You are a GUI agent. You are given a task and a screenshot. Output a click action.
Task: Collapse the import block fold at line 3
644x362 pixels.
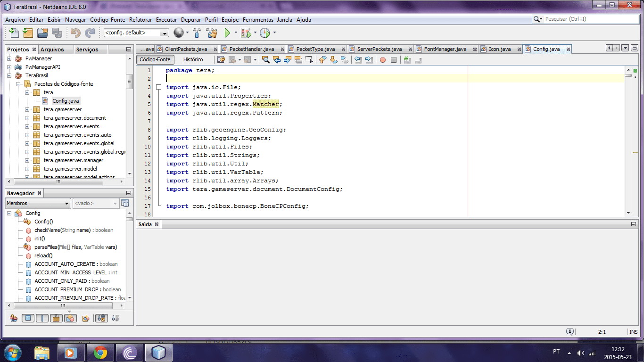(159, 87)
